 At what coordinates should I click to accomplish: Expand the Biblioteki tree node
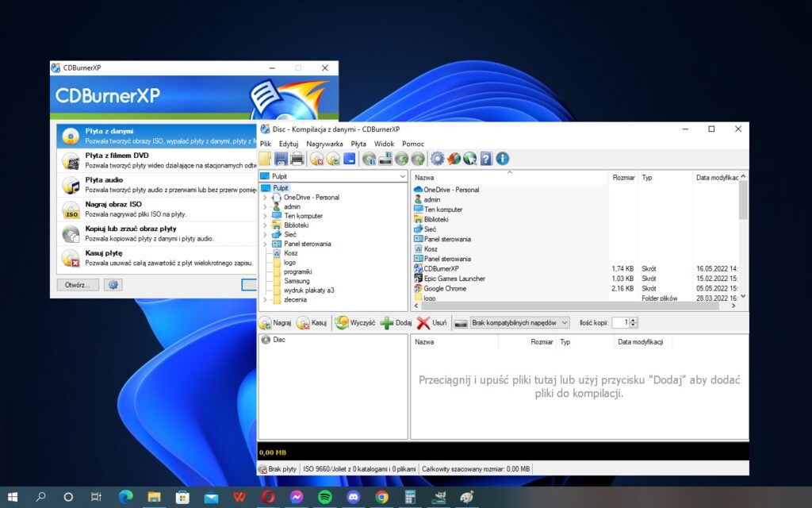(265, 225)
